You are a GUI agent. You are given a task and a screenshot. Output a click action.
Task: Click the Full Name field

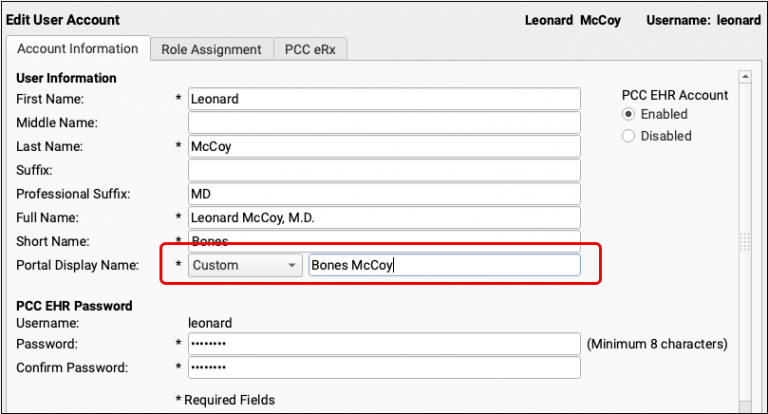pyautogui.click(x=384, y=217)
